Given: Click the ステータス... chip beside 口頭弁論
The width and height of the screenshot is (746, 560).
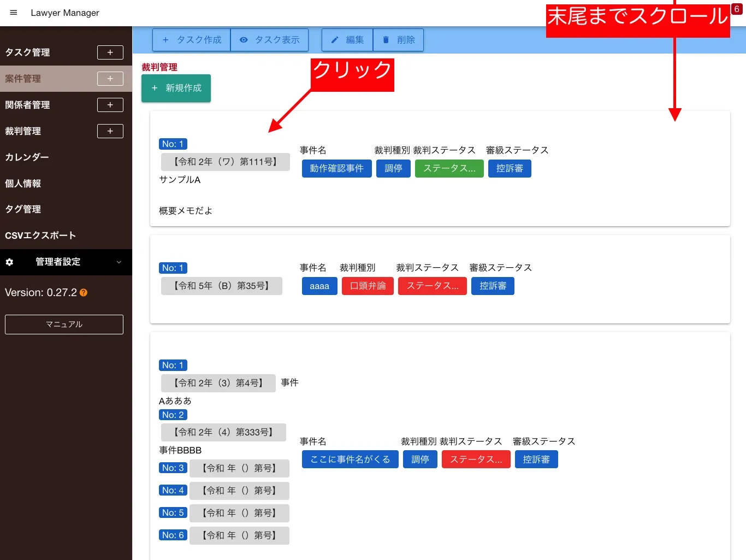Looking at the screenshot, I should pyautogui.click(x=433, y=286).
